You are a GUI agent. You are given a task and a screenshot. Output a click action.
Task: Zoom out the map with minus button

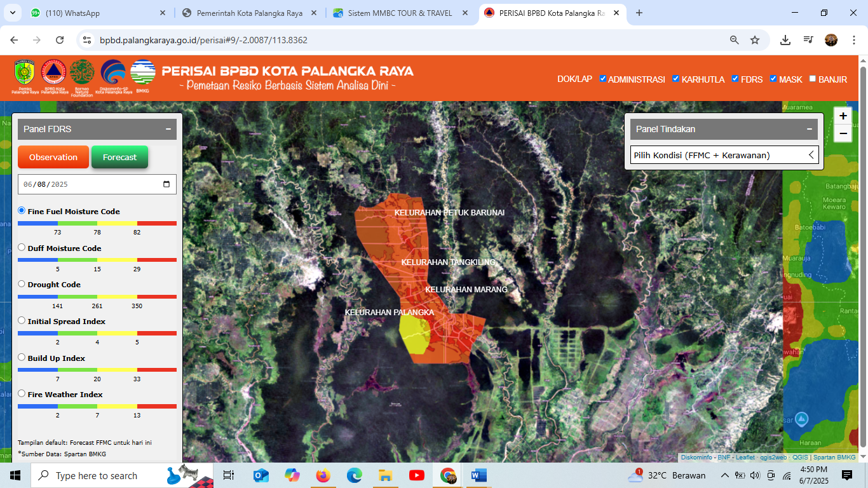pyautogui.click(x=843, y=133)
